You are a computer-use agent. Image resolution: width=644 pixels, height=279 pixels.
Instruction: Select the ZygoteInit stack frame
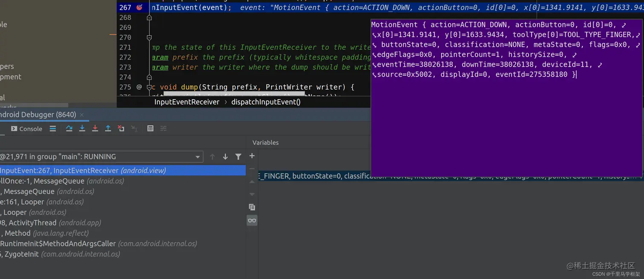pyautogui.click(x=123, y=254)
